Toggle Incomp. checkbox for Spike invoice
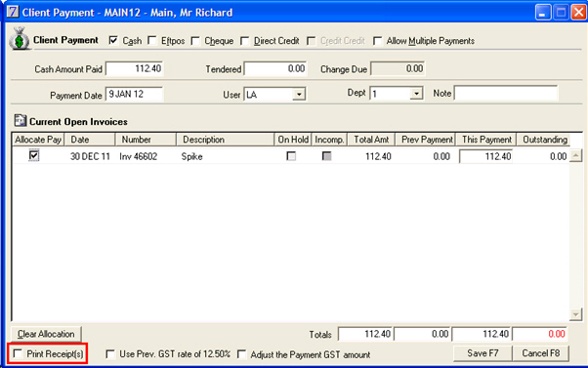Viewport: 588px width, 368px height. tap(326, 156)
